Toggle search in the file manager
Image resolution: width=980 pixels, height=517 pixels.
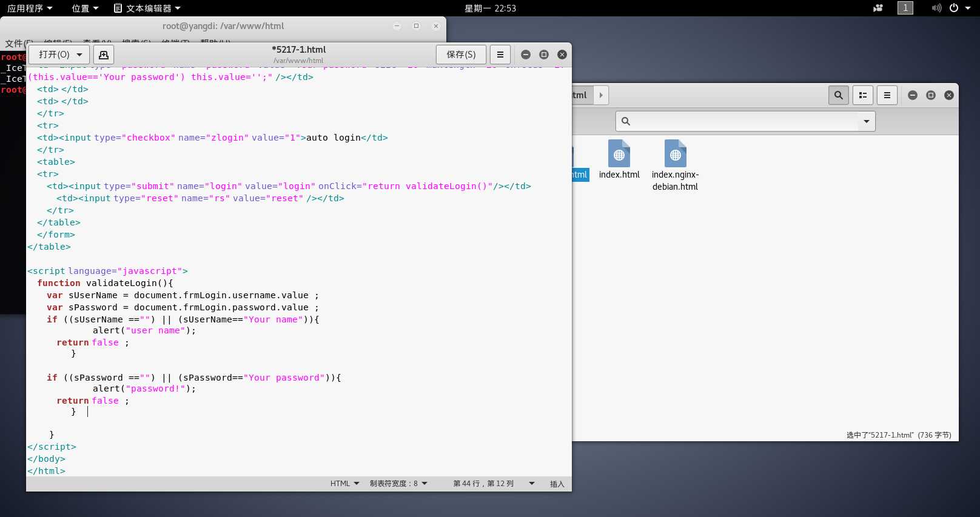(x=839, y=95)
